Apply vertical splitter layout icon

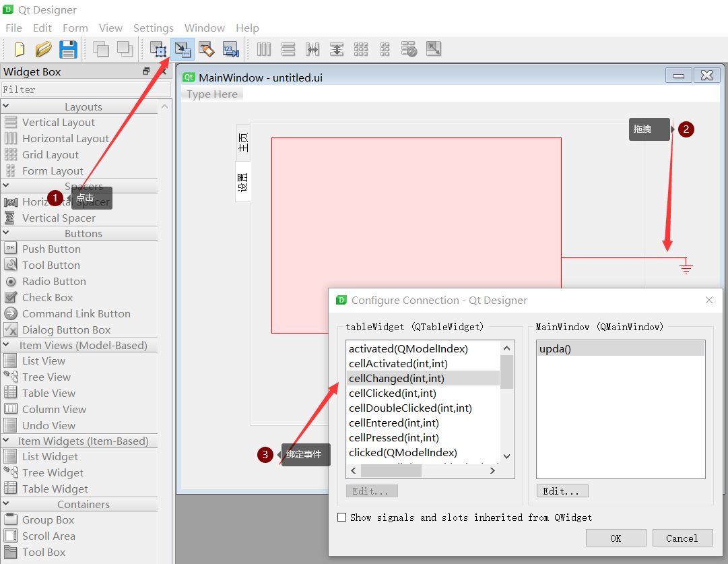(337, 49)
